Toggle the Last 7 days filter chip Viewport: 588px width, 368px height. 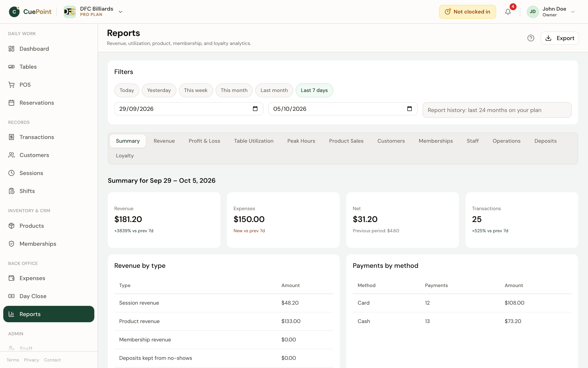click(314, 90)
